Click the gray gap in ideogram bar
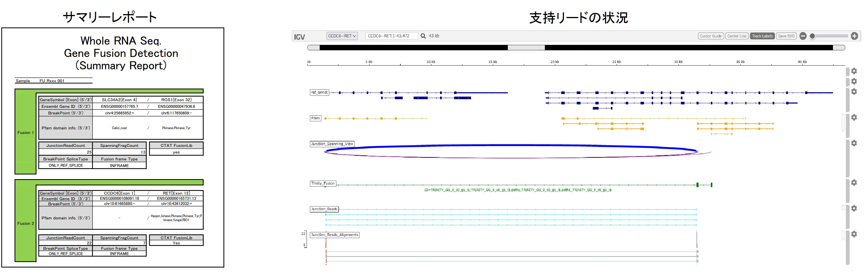Viewport: 868px width, 272px height. (x=526, y=48)
